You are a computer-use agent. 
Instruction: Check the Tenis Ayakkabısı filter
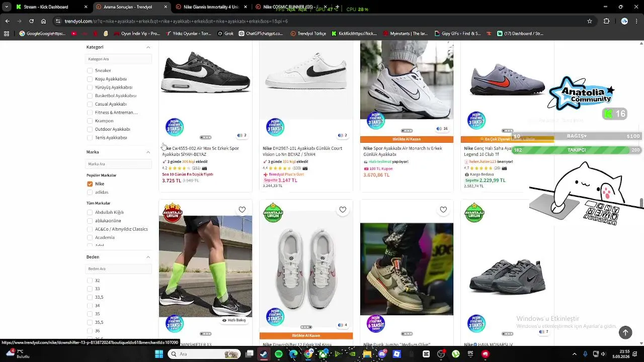pos(90,138)
